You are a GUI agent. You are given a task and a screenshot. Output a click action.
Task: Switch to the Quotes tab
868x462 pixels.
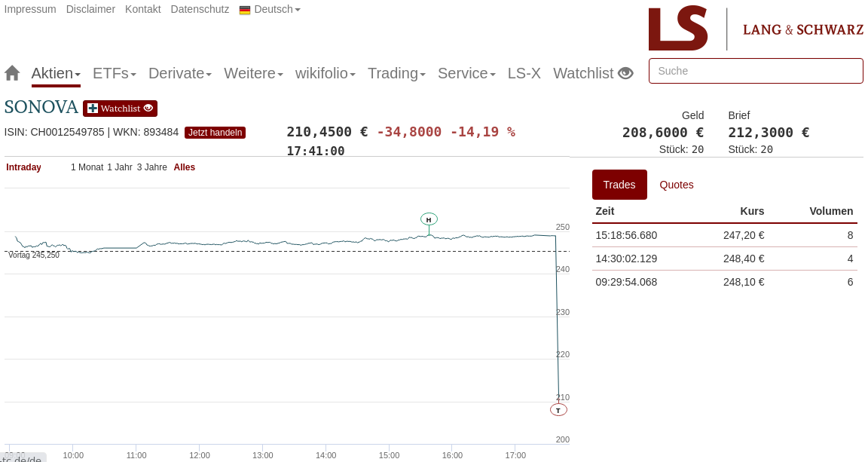coord(677,185)
